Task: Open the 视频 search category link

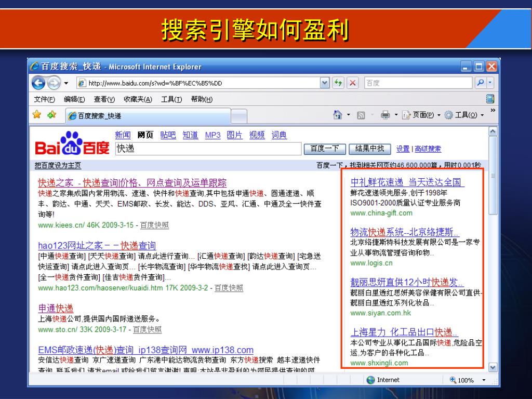Action: [257, 135]
